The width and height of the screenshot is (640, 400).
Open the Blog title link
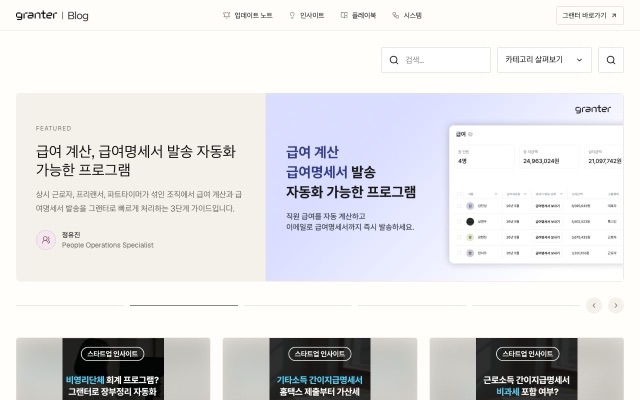click(x=78, y=16)
